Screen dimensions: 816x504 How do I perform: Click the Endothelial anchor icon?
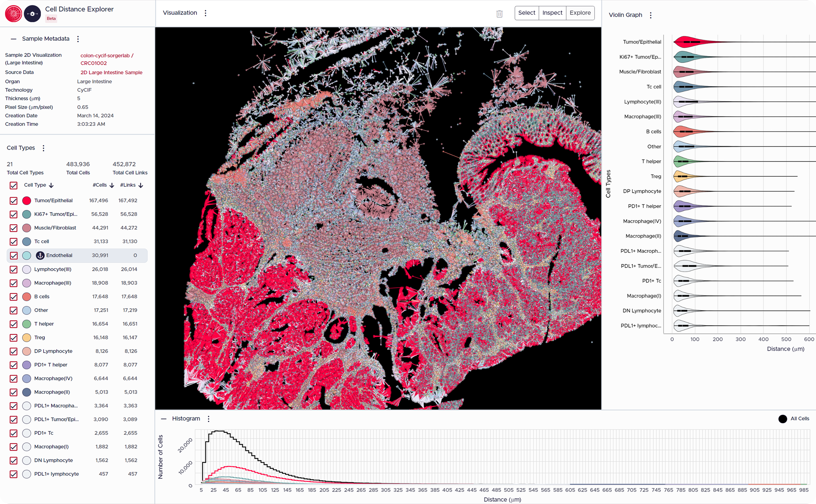(x=40, y=255)
